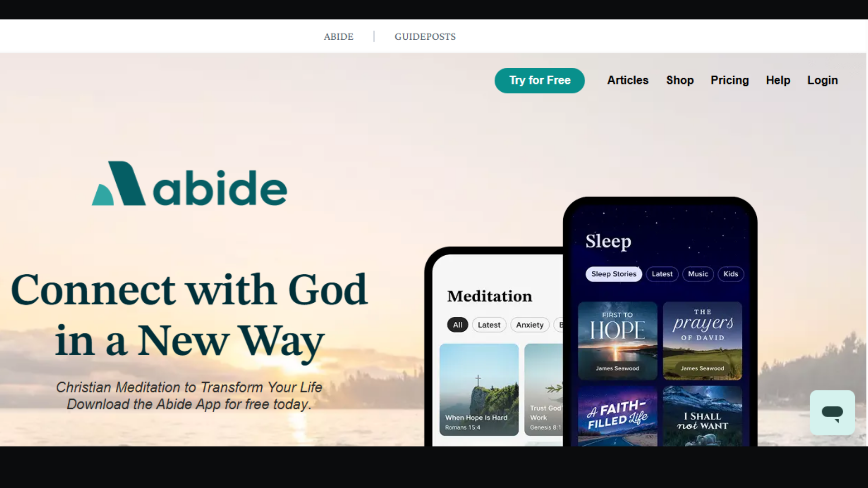
Task: Open the chat widget icon
Action: click(x=832, y=413)
